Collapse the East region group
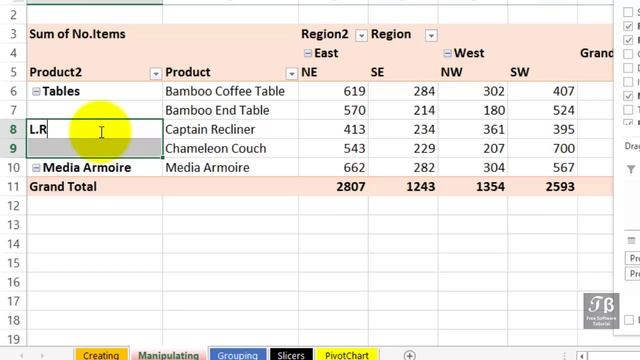 coord(308,53)
